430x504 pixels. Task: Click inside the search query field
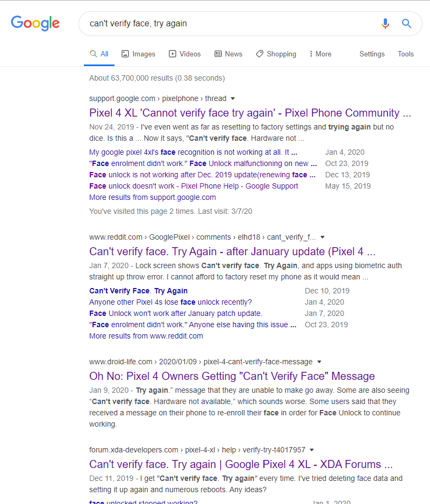(226, 24)
